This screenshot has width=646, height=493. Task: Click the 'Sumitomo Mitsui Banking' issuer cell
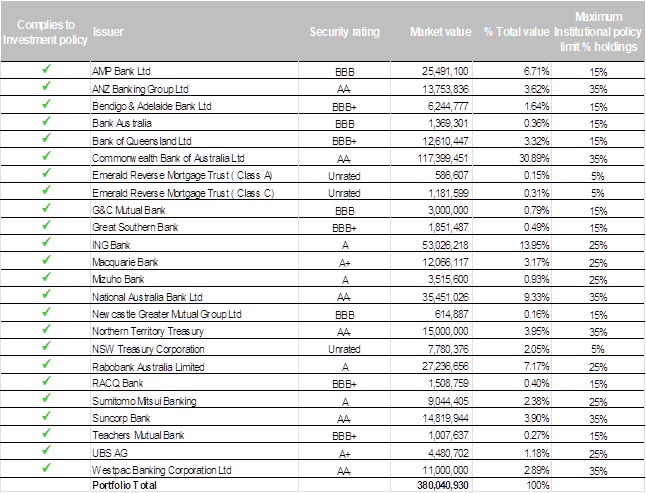tap(144, 401)
